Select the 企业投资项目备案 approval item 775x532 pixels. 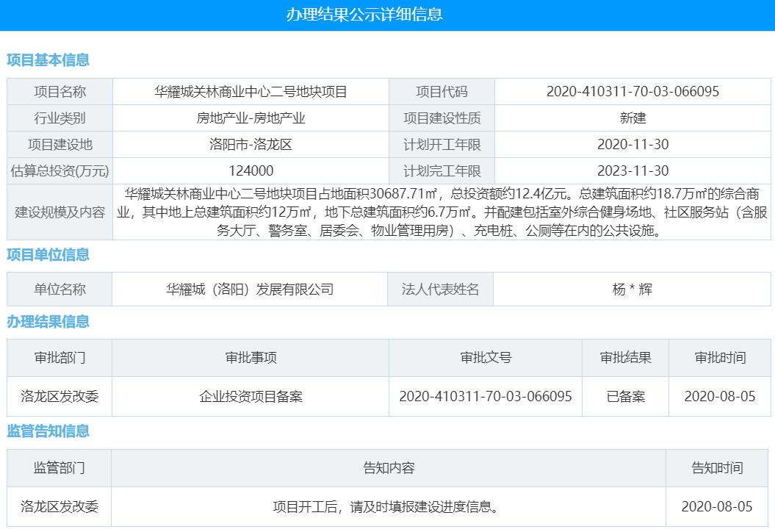click(250, 396)
